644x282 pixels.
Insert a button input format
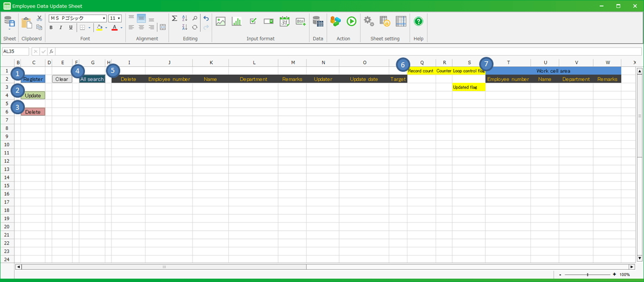(x=301, y=22)
